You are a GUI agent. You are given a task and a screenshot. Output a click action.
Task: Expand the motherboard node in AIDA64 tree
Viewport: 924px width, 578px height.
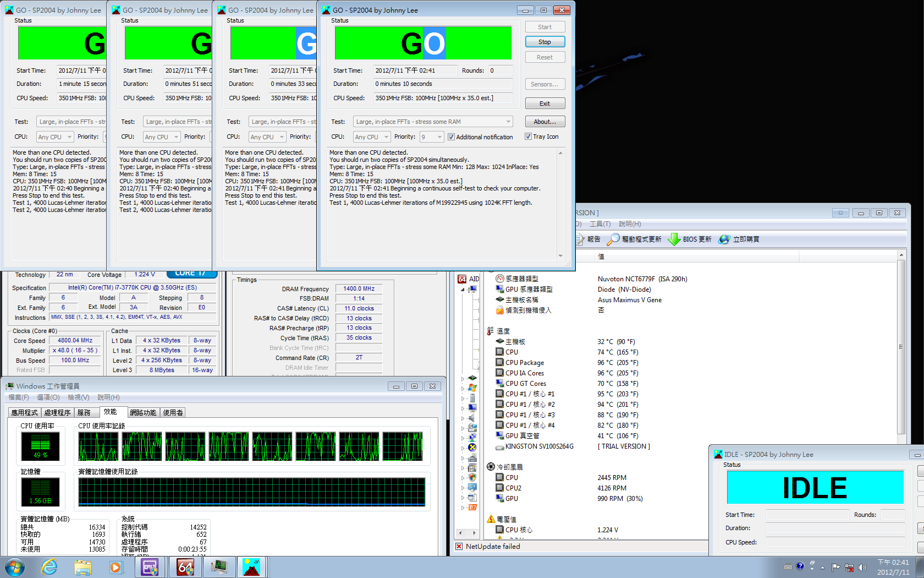click(463, 378)
